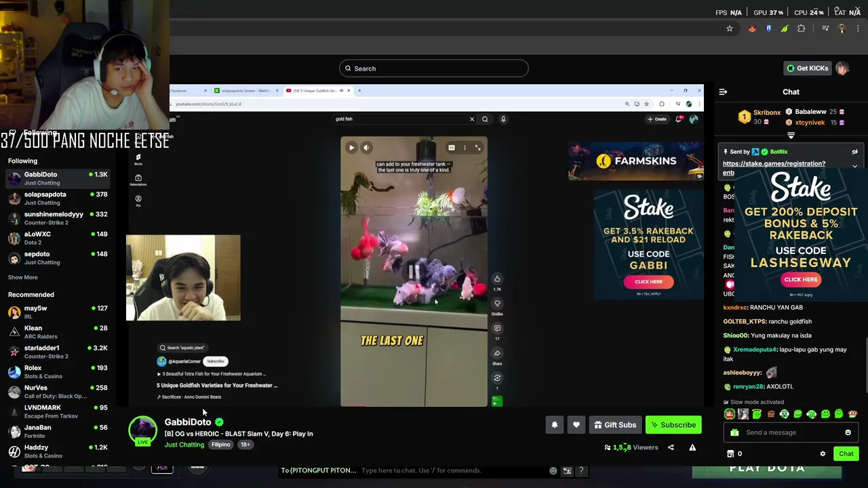Expand the Following list with Show more
The image size is (868, 488).
[x=22, y=277]
